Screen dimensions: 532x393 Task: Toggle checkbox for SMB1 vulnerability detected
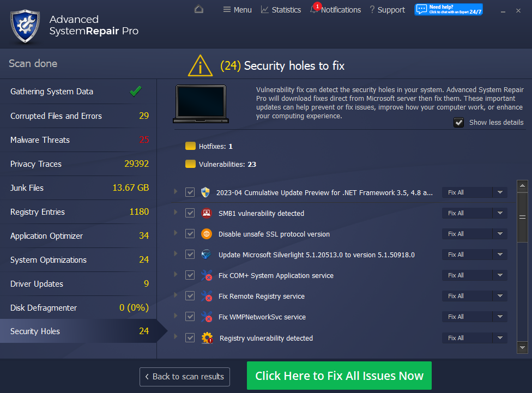tap(190, 213)
